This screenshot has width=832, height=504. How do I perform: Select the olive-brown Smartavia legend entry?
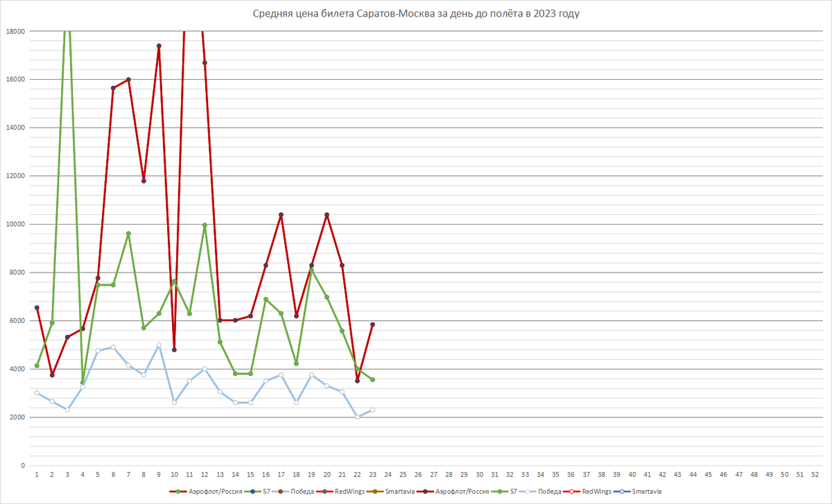(x=390, y=492)
